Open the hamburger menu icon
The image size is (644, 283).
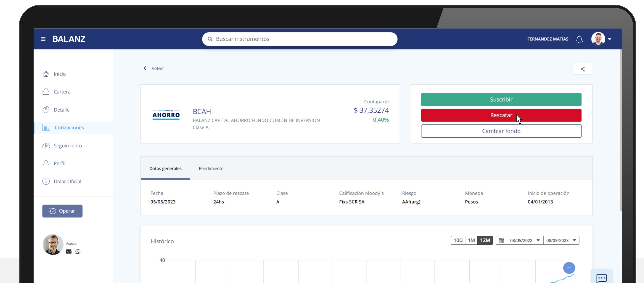[x=43, y=39]
